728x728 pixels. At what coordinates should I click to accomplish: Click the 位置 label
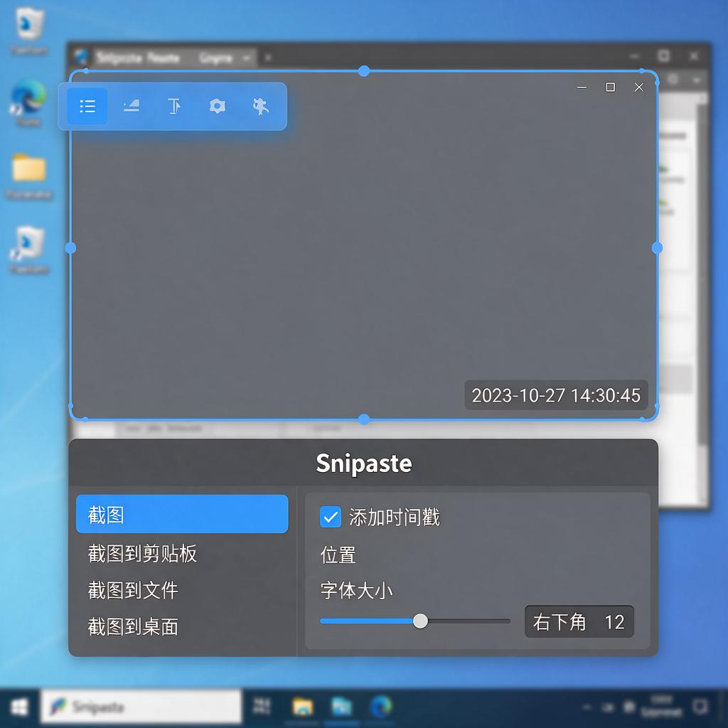338,555
